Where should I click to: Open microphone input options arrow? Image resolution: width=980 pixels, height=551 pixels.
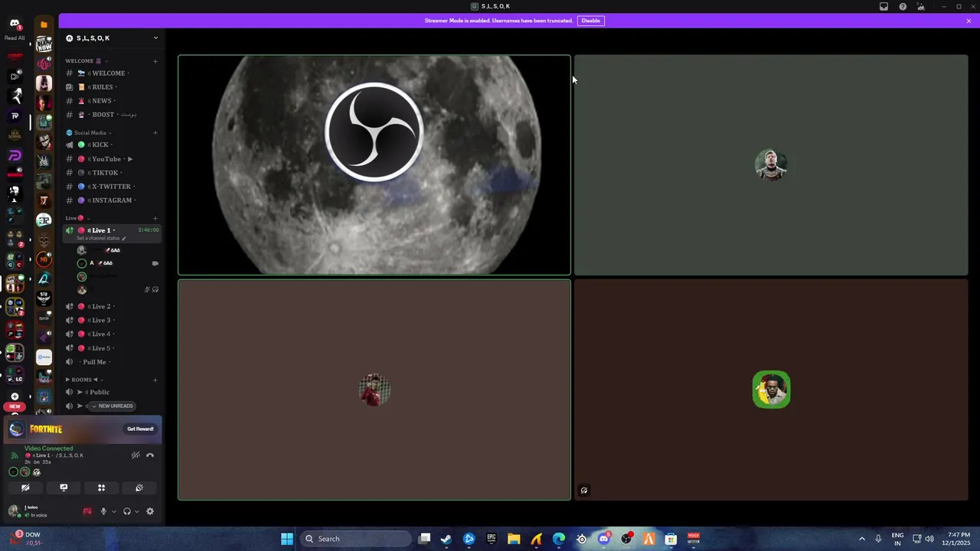(x=113, y=511)
